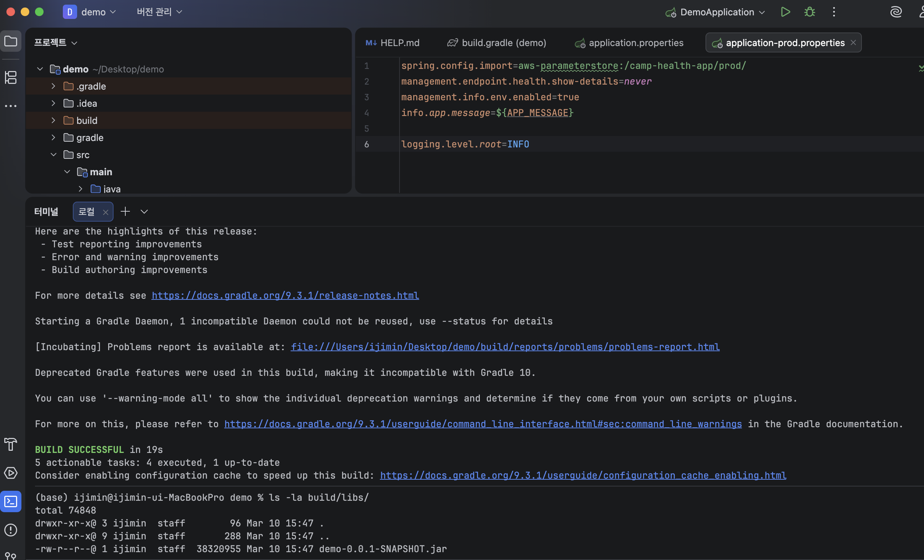Expand the .gradle folder
Viewport: 924px width, 560px height.
click(53, 86)
